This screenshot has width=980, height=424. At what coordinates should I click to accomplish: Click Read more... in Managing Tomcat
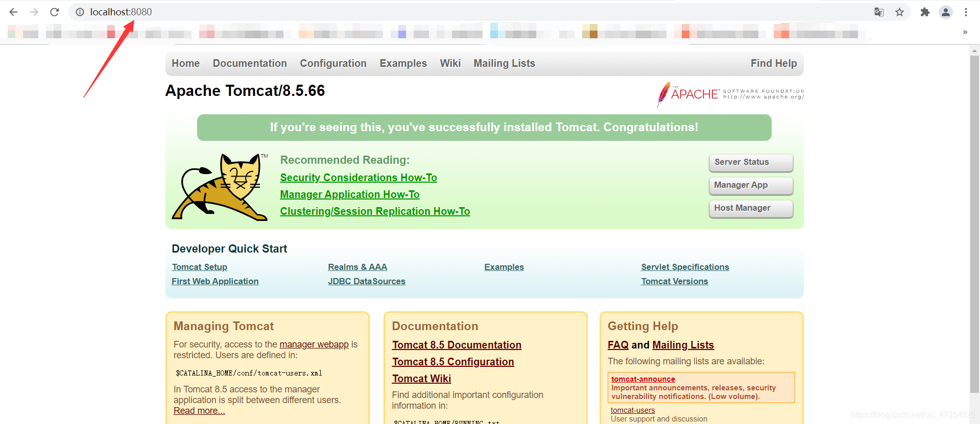point(199,411)
